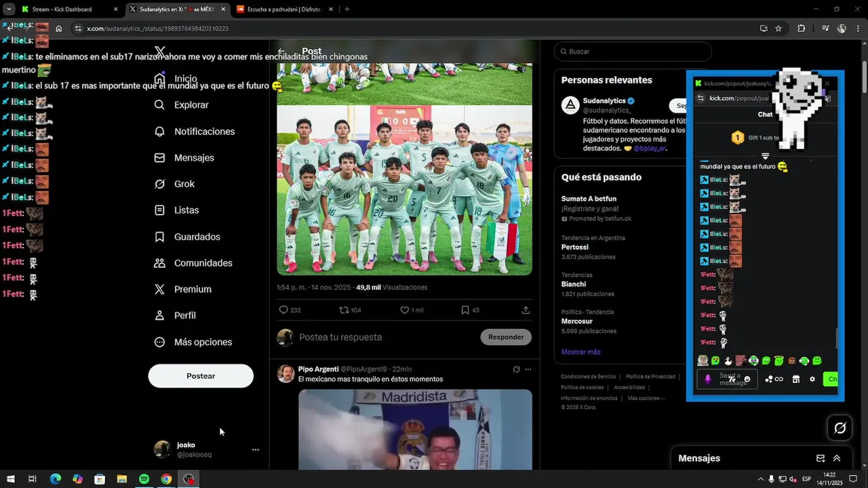Screen dimensions: 868x488
Task: Open Windows Start menu
Action: pos(10,479)
